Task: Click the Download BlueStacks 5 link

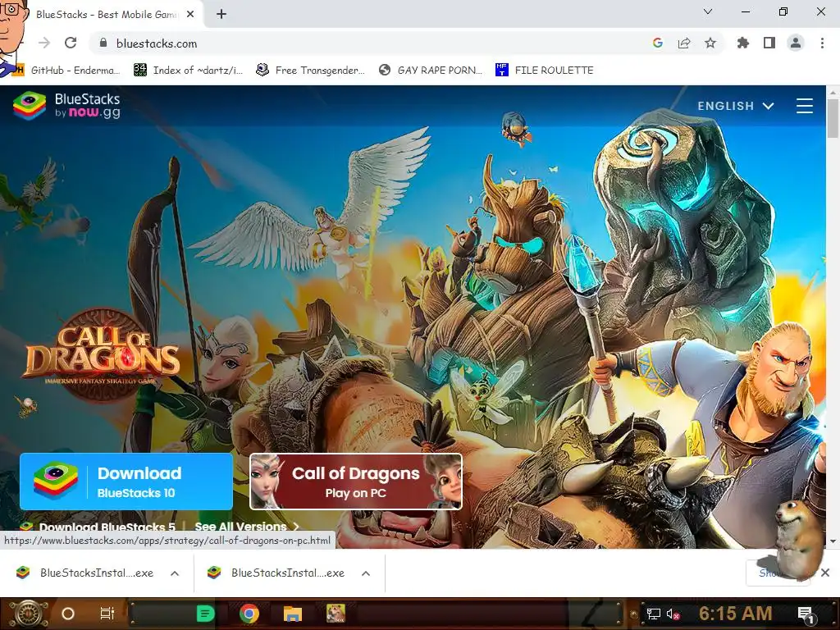Action: coord(98,527)
